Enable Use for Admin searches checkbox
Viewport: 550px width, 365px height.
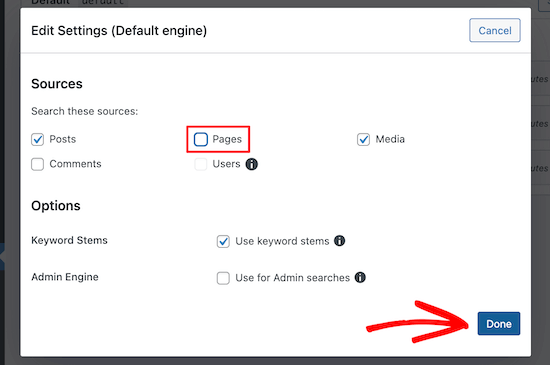[223, 278]
